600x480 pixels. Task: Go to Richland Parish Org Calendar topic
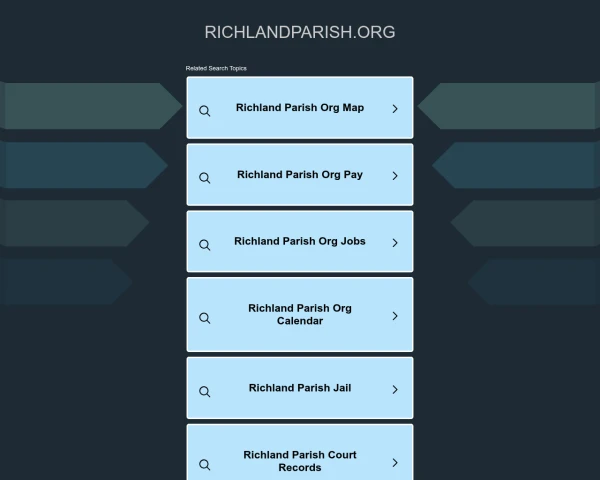point(300,315)
